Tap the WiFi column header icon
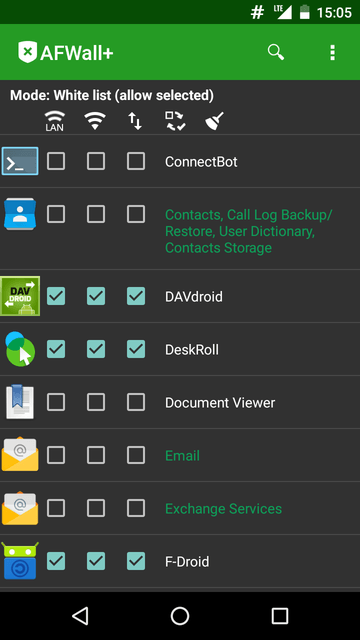The height and width of the screenshot is (640, 360). [x=95, y=121]
